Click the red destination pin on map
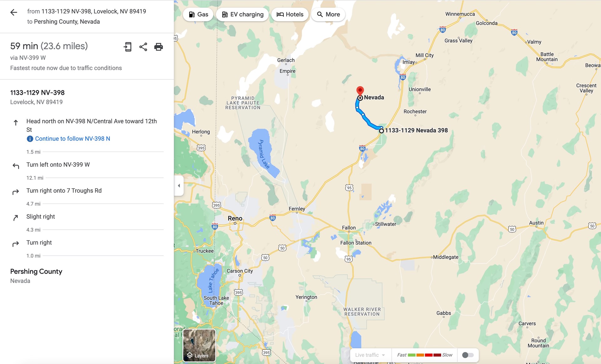The image size is (601, 364). coord(360,91)
